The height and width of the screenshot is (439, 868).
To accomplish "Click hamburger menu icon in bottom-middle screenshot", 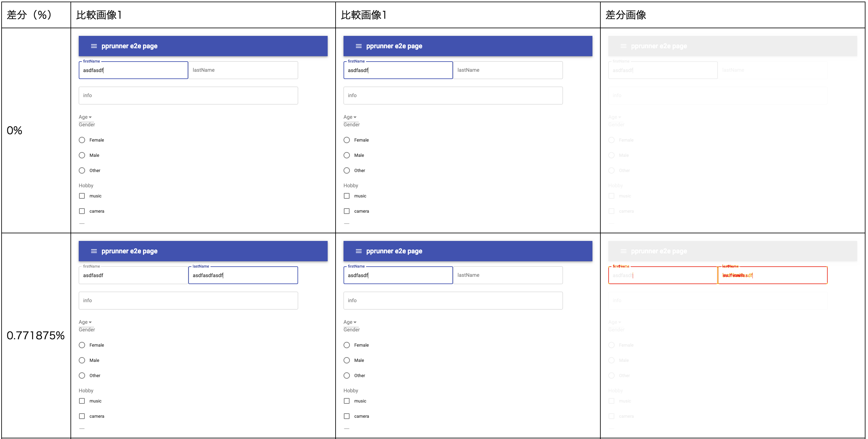I will pyautogui.click(x=358, y=251).
